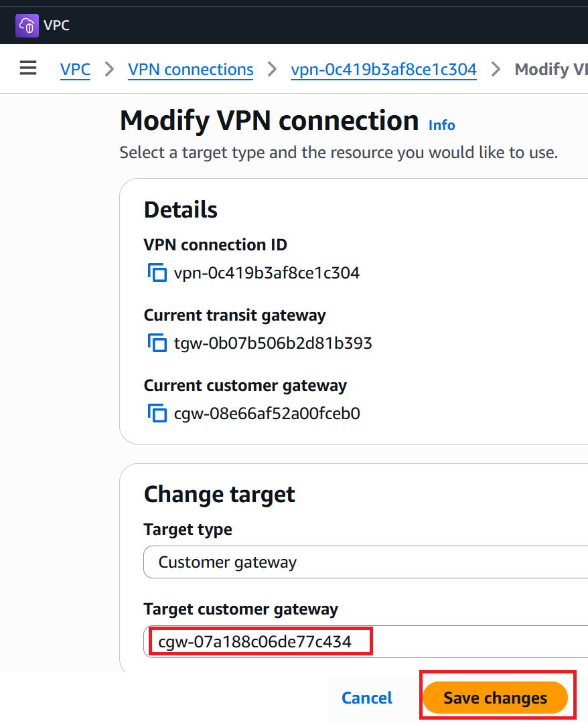Click the purple VPC service icon
Viewport: 588px width, 723px height.
tap(27, 25)
